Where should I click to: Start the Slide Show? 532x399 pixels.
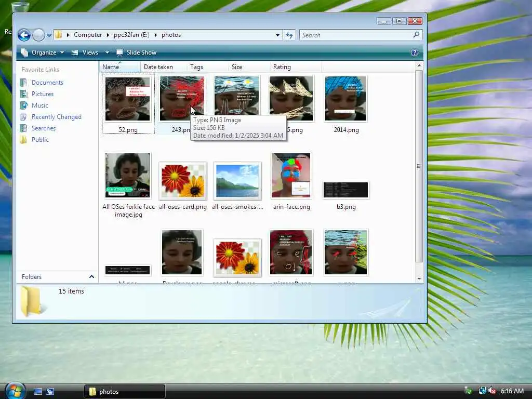coord(137,52)
